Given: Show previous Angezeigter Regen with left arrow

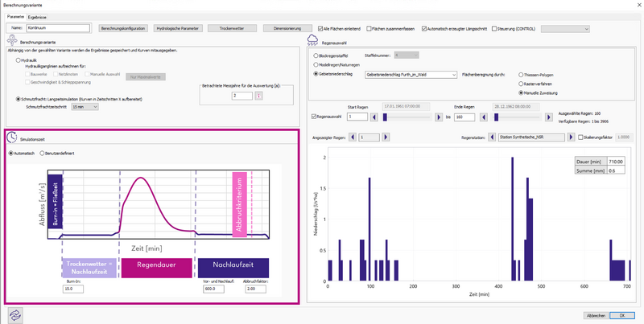Looking at the screenshot, I should [353, 137].
